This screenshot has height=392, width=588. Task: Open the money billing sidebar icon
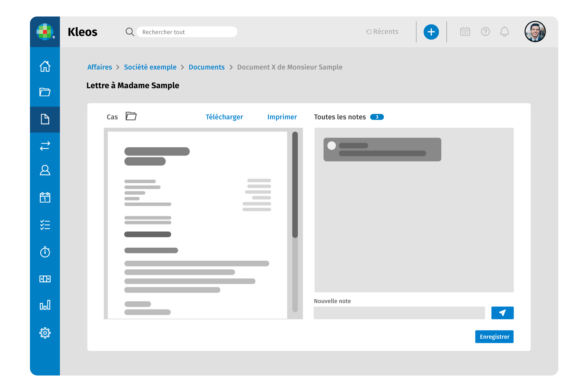point(45,279)
